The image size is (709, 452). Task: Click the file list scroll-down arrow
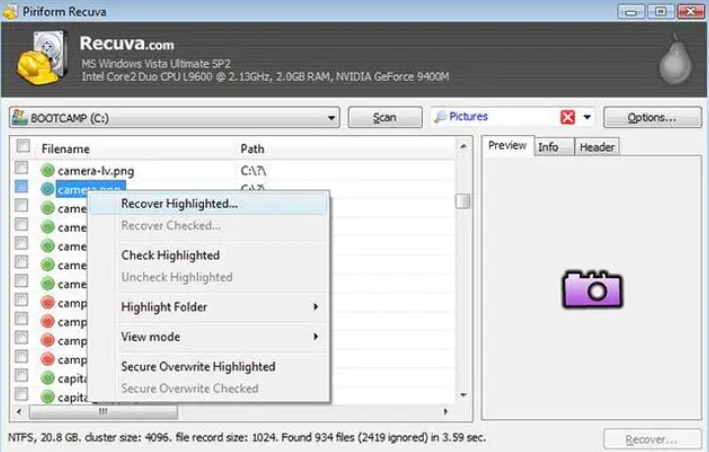point(463,395)
